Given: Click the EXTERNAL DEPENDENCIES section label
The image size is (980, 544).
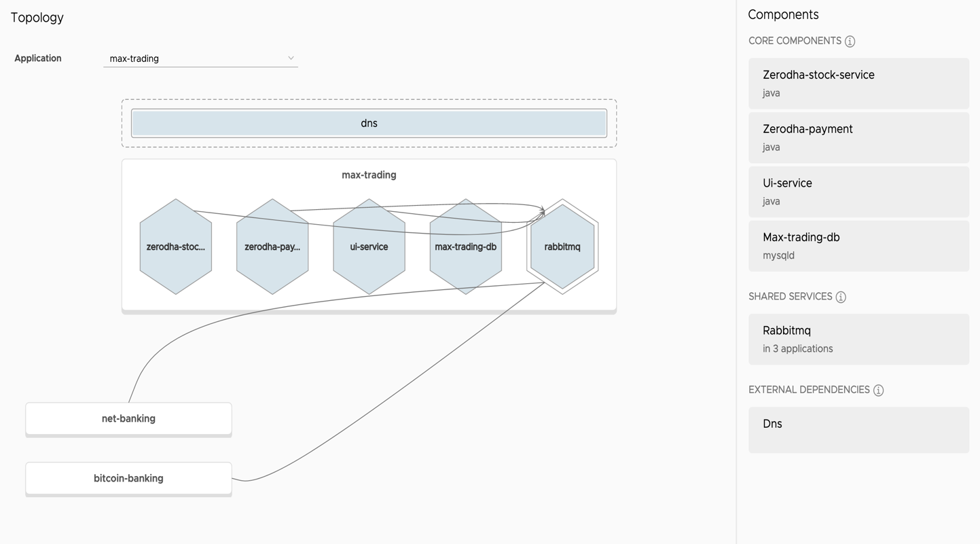Looking at the screenshot, I should (809, 390).
